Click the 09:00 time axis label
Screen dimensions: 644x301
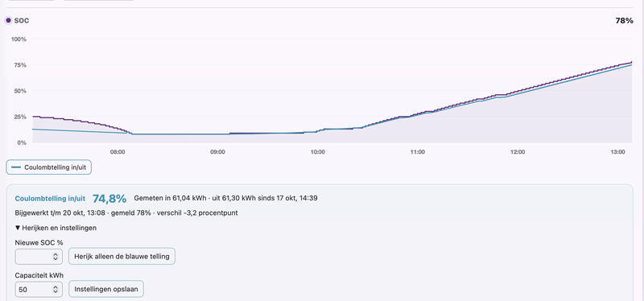coord(217,152)
